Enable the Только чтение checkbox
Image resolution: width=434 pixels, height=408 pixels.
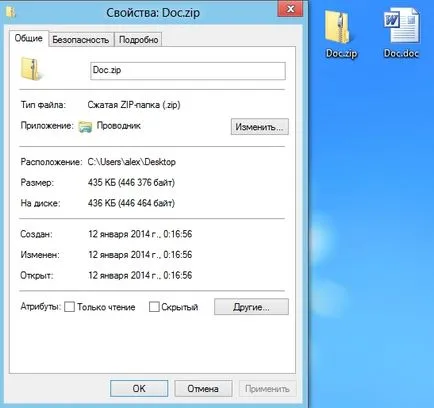tap(69, 307)
